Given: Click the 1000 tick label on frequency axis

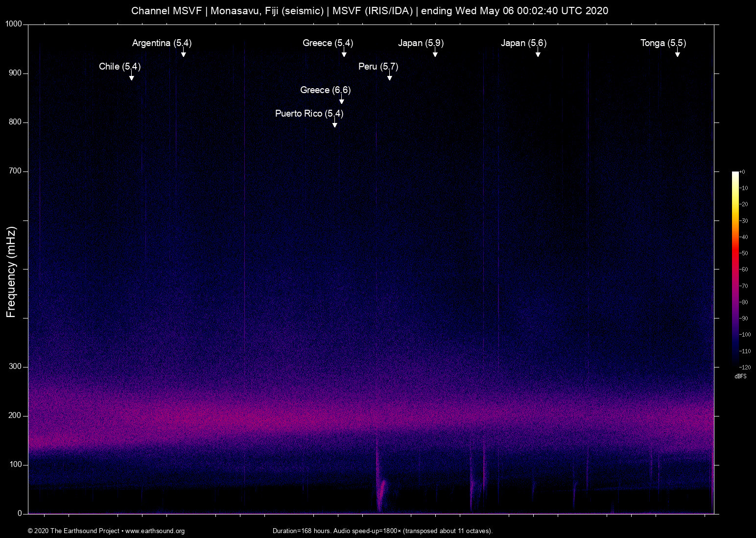Looking at the screenshot, I should pos(14,24).
